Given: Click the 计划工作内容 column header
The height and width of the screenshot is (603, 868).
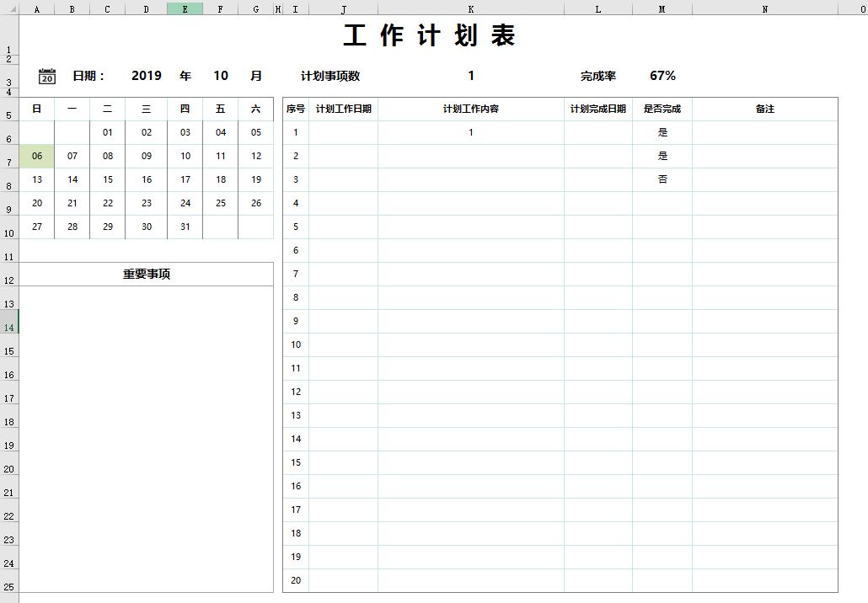Looking at the screenshot, I should 471,109.
